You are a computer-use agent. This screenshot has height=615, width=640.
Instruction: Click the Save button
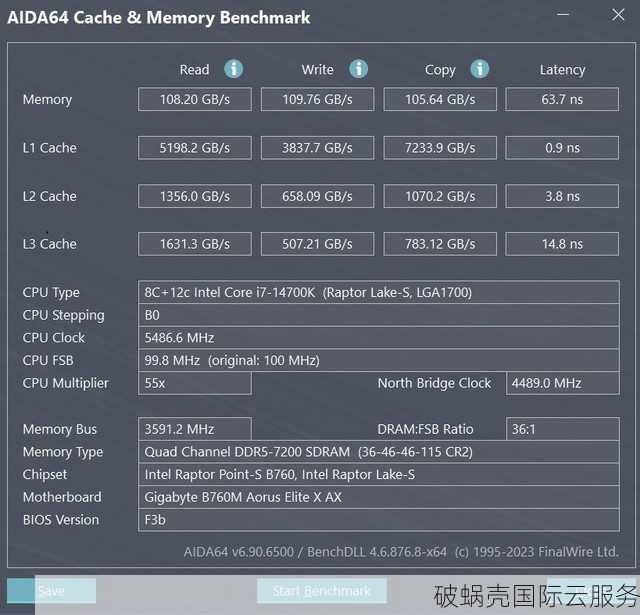pyautogui.click(x=51, y=591)
